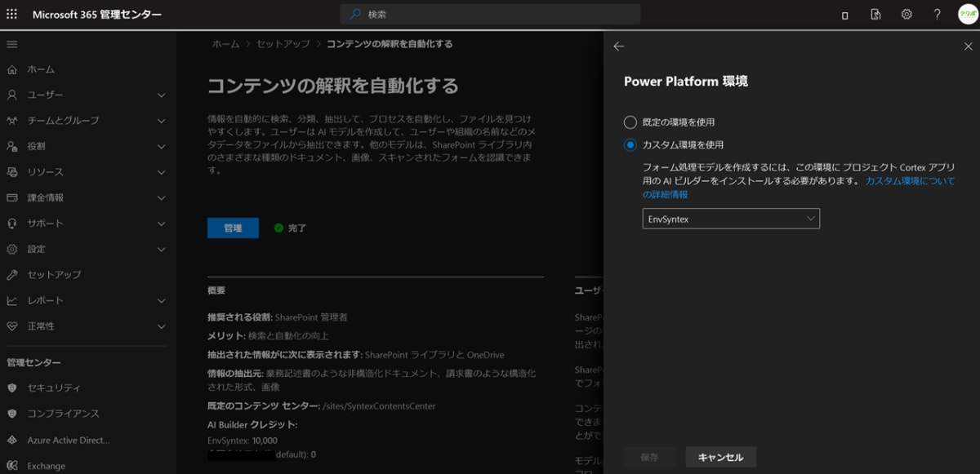This screenshot has width=980, height=474.
Task: Expand the 役割 chevron
Action: 161,147
